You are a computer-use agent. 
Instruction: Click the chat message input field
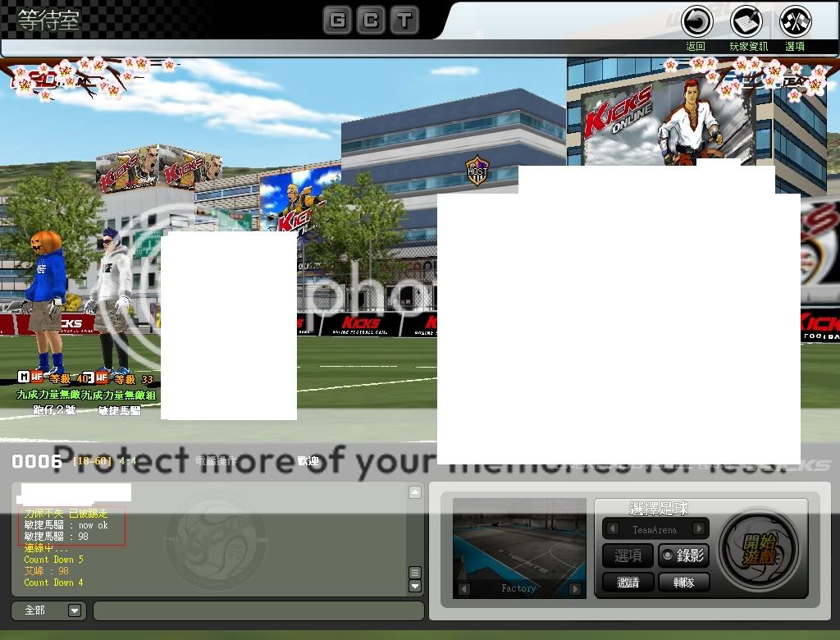258,610
